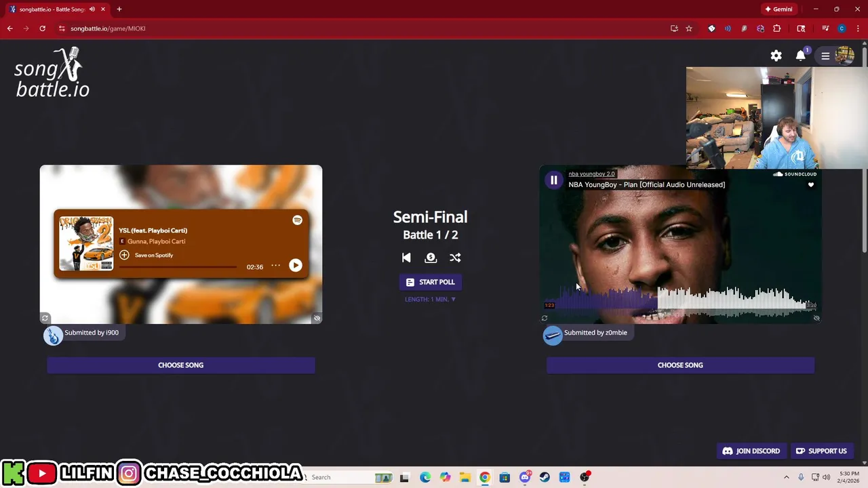This screenshot has height=488, width=868.
Task: Choose the YSL song by i900
Action: coord(181,365)
